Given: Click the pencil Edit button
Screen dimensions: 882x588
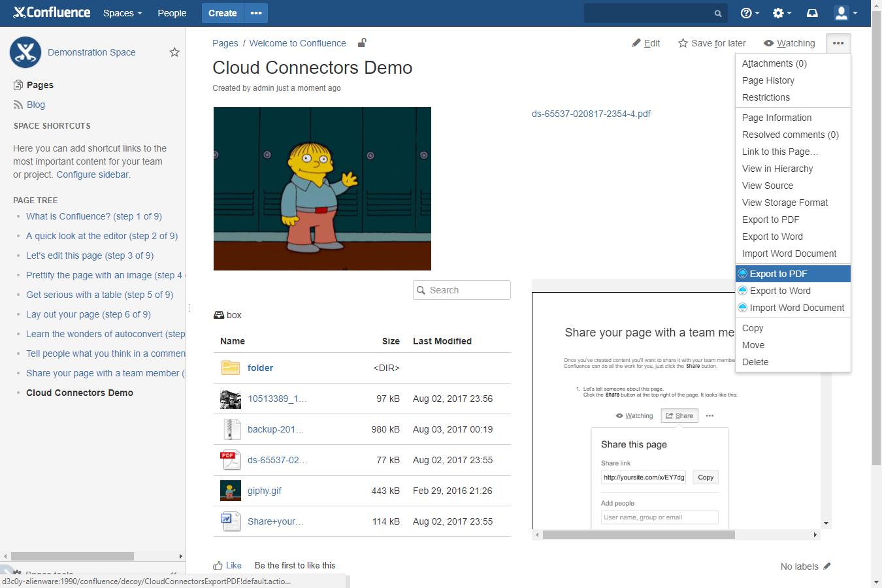Looking at the screenshot, I should [646, 43].
